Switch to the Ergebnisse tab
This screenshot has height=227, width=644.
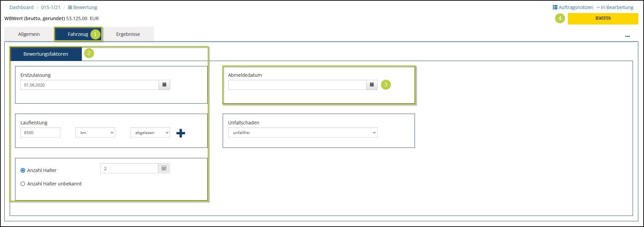(128, 34)
